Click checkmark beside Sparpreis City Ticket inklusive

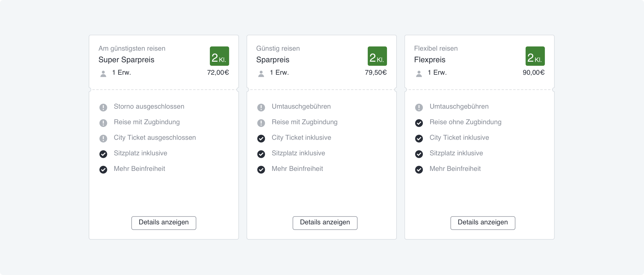(x=261, y=139)
